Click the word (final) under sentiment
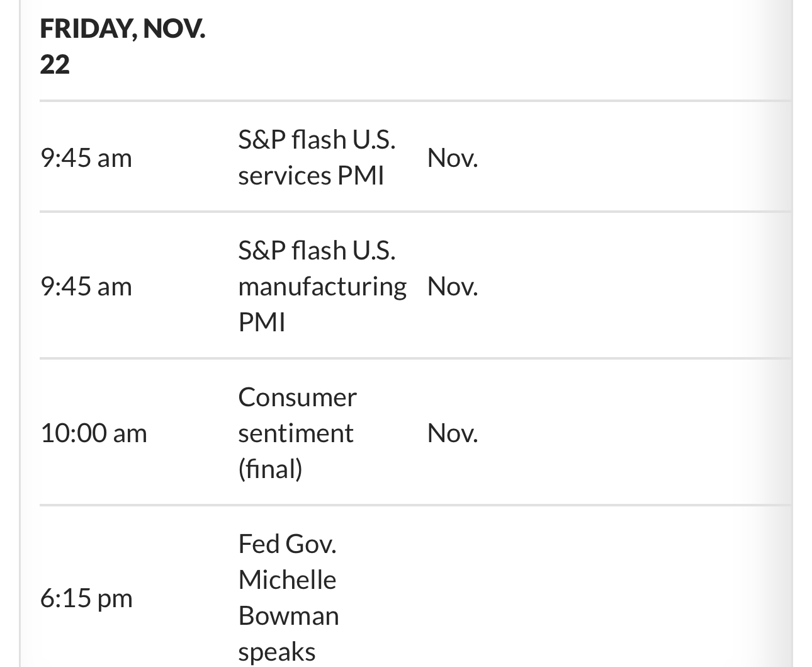Image resolution: width=812 pixels, height=667 pixels. (x=270, y=469)
